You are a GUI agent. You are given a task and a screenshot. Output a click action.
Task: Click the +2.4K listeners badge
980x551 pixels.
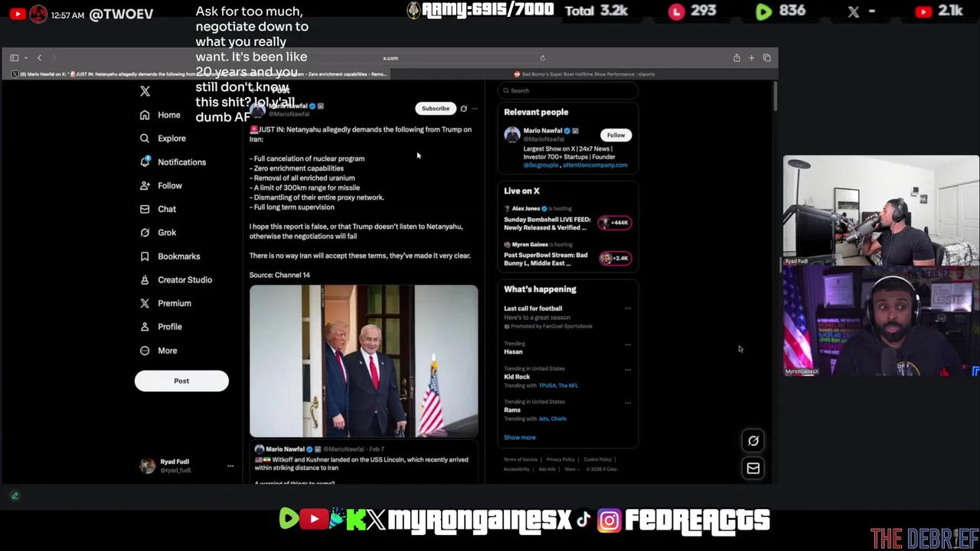[x=615, y=258]
